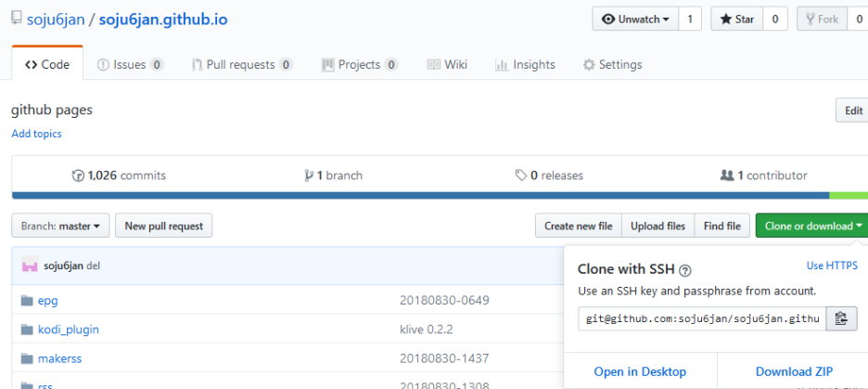
Task: Switch to the Code tab
Action: [x=47, y=64]
